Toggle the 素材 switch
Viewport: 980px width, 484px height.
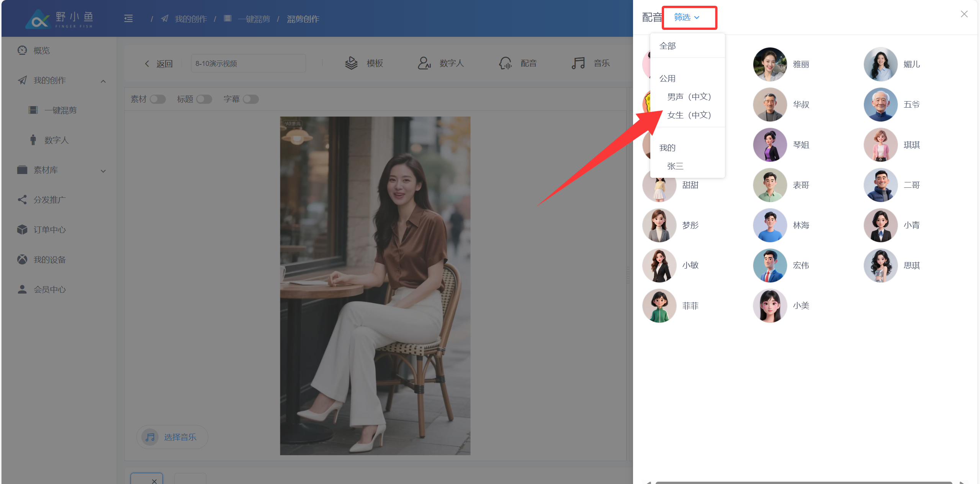click(x=157, y=99)
